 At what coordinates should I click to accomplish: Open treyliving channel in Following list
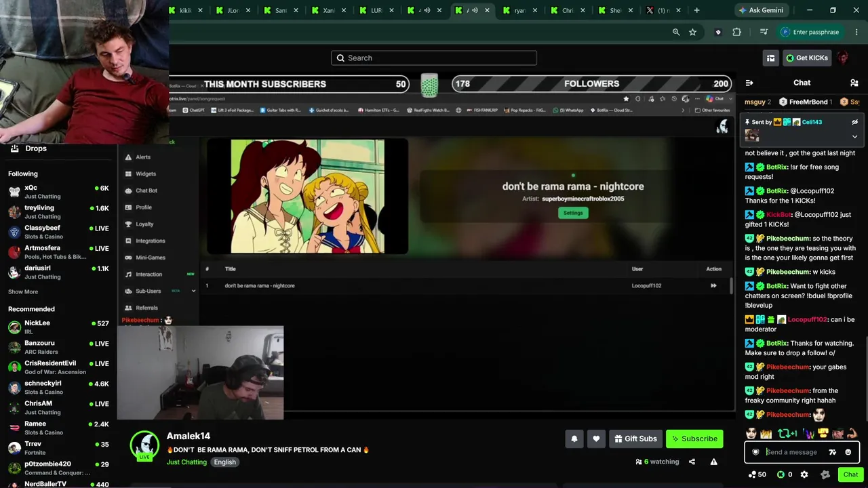58,212
